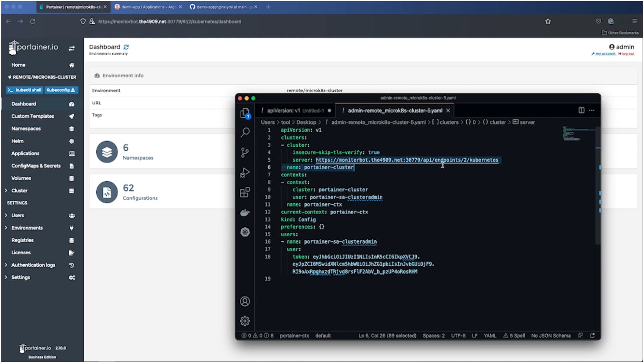The height and width of the screenshot is (362, 644).
Task: Switch to the demo-app Applications Argo tab
Action: point(148,7)
